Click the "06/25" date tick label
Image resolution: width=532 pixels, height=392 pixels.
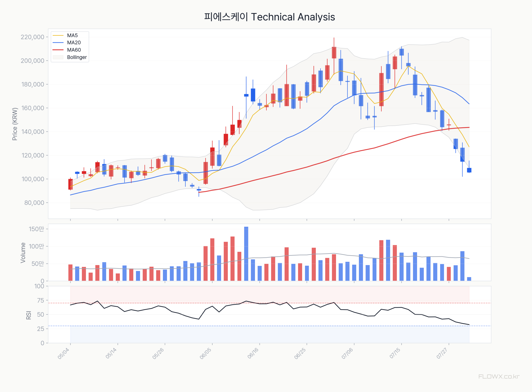click(300, 354)
